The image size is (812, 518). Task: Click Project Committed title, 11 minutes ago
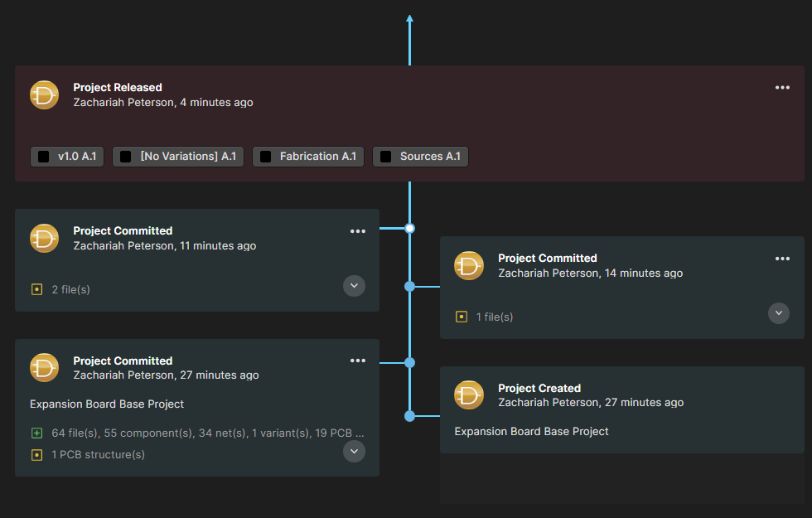pyautogui.click(x=123, y=231)
